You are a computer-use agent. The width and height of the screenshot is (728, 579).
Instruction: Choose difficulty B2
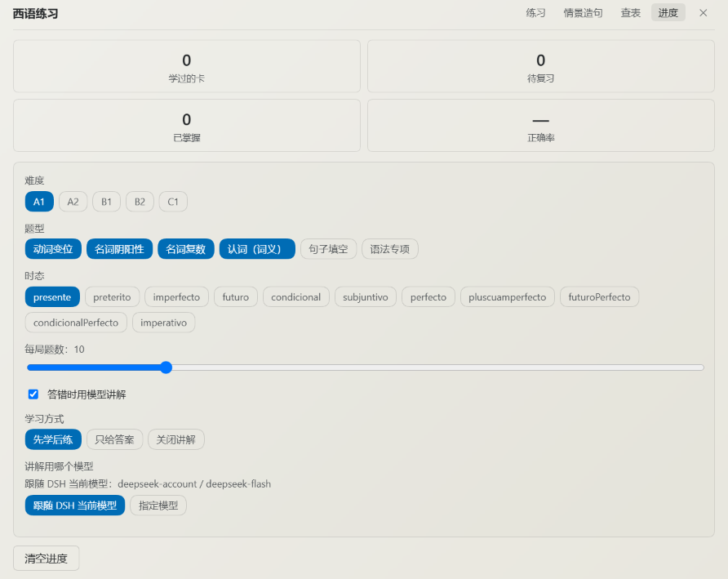140,202
